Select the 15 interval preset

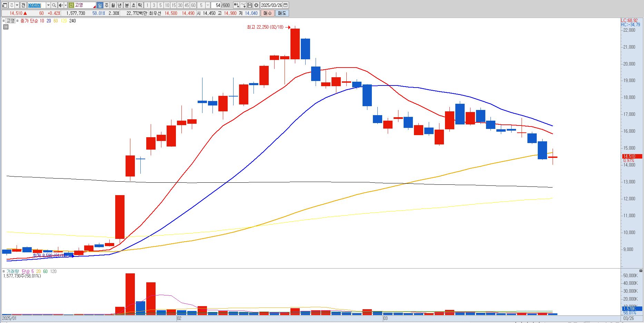(174, 5)
